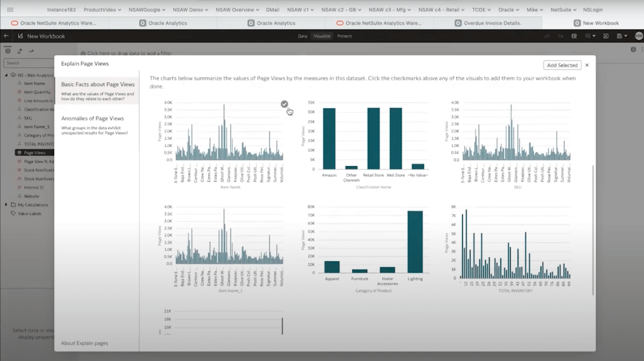Image resolution: width=644 pixels, height=361 pixels.
Task: Click the Export icon in header
Action: [606, 36]
